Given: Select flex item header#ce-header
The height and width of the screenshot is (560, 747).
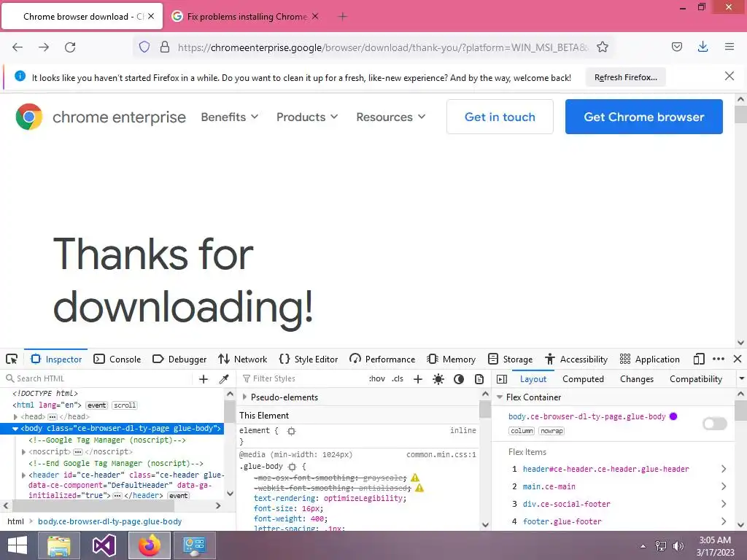Looking at the screenshot, I should click(x=605, y=469).
